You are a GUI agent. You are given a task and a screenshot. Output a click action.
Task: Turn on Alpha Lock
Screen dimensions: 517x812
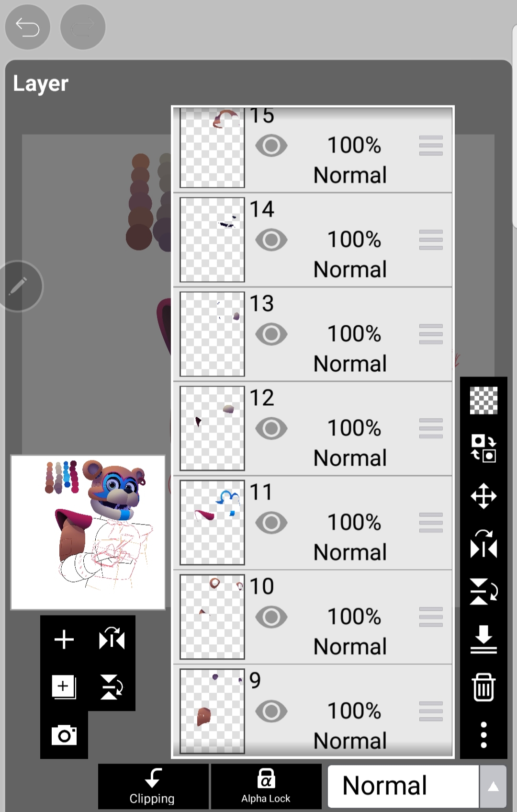(x=266, y=787)
